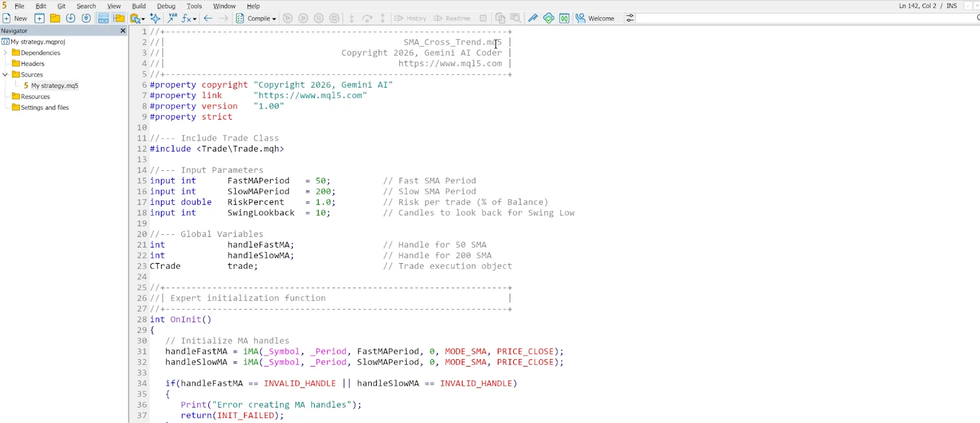Select My strategy.mqproj in Navigator
The image size is (980, 423).
click(x=37, y=42)
